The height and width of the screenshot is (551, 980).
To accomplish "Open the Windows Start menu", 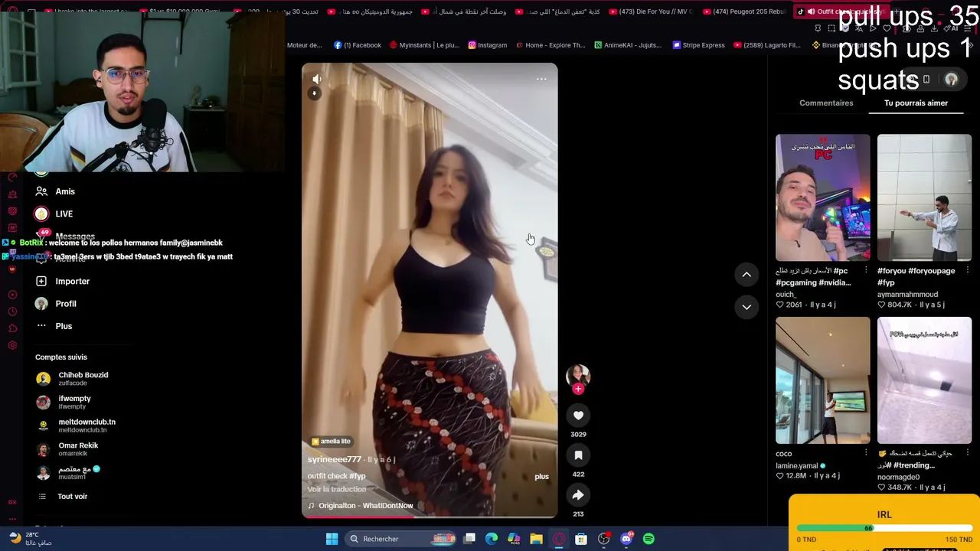I will 332,539.
